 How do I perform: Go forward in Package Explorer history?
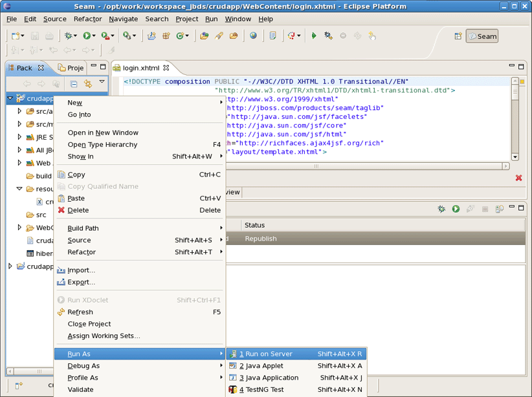(41, 83)
